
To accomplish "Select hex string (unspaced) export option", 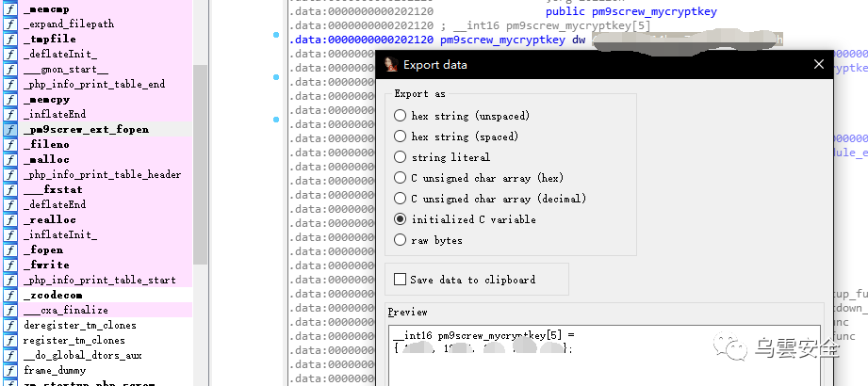I will [401, 116].
